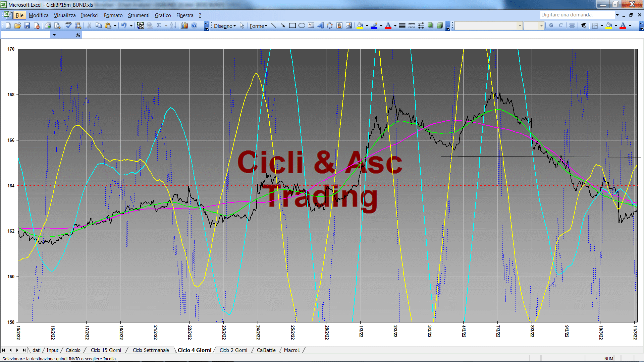Open the Disegno dropdown menu

(225, 26)
